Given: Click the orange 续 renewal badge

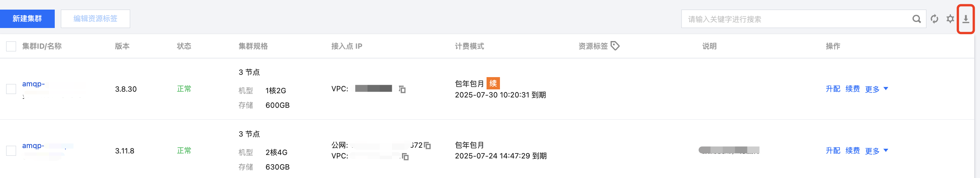Looking at the screenshot, I should click(493, 83).
